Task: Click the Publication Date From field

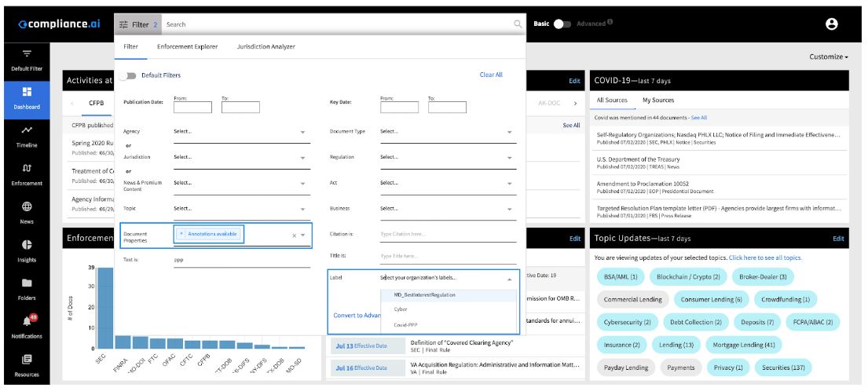Action: click(192, 108)
